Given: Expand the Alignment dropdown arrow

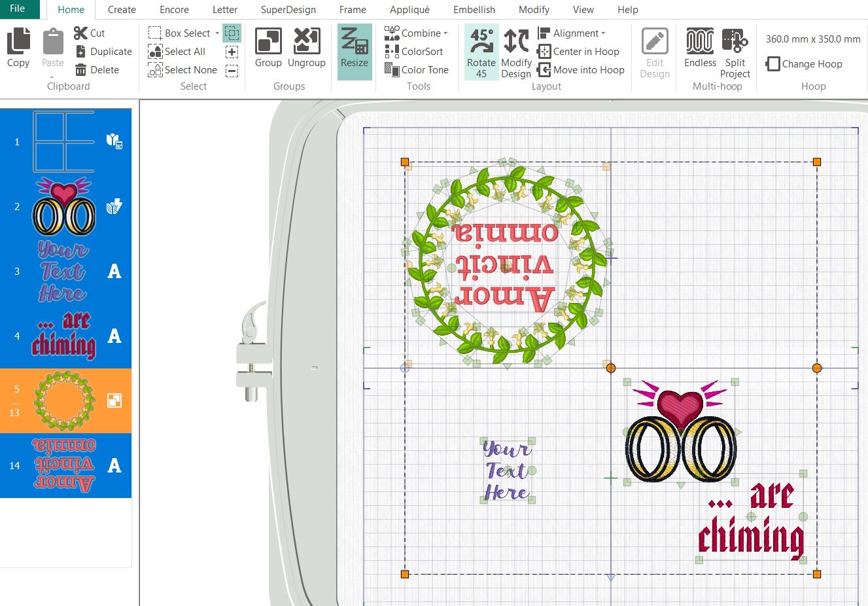Looking at the screenshot, I should pos(603,33).
